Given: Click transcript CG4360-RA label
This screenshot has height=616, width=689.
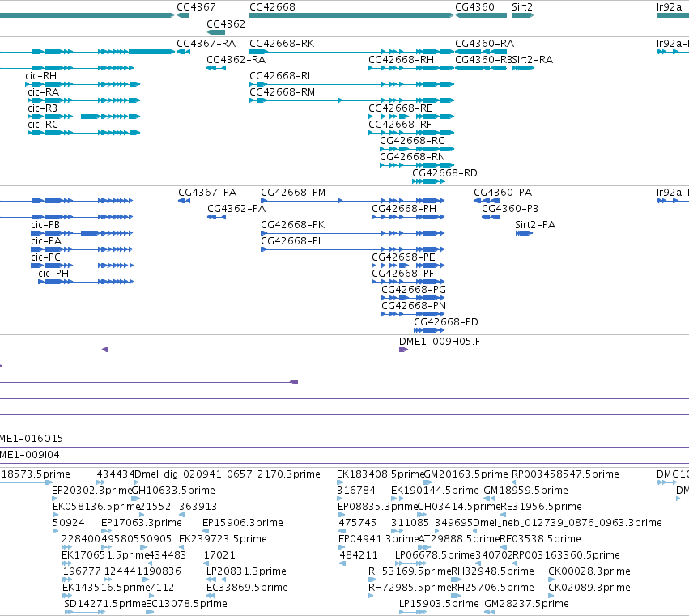Looking at the screenshot, I should [x=485, y=44].
